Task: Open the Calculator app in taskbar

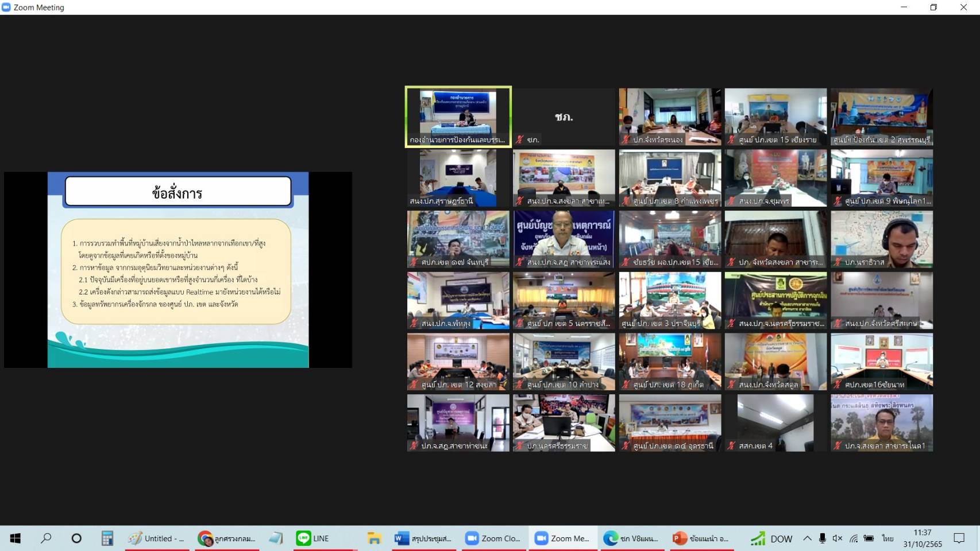Action: [107, 538]
